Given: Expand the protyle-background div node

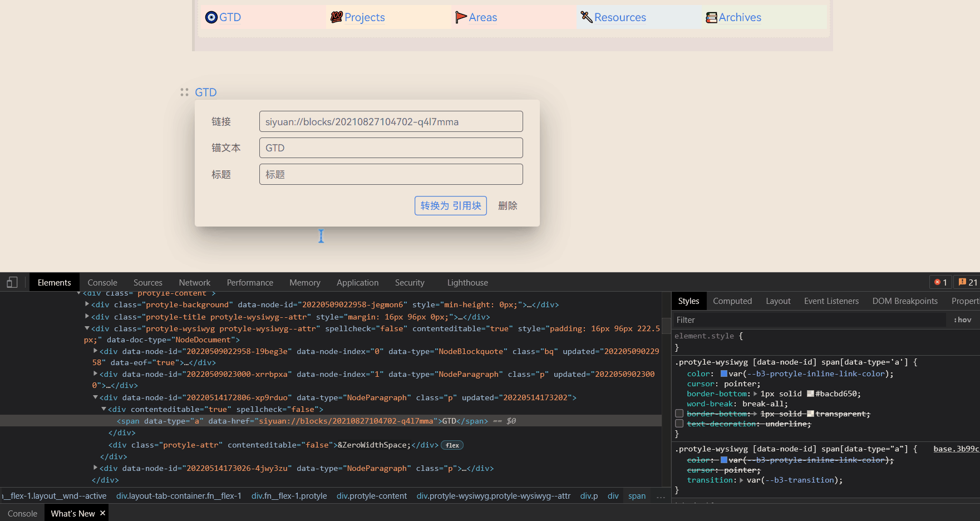Looking at the screenshot, I should (87, 304).
